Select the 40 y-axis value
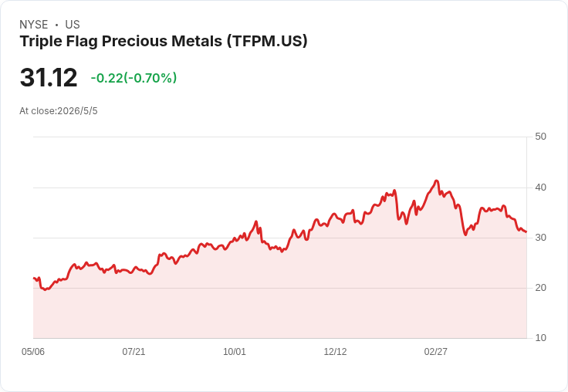 click(x=540, y=188)
